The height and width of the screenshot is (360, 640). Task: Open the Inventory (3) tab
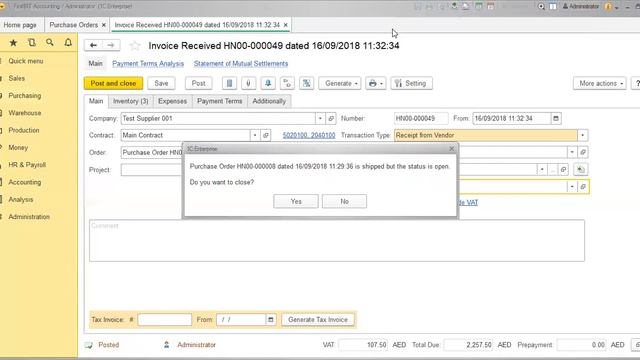(131, 101)
